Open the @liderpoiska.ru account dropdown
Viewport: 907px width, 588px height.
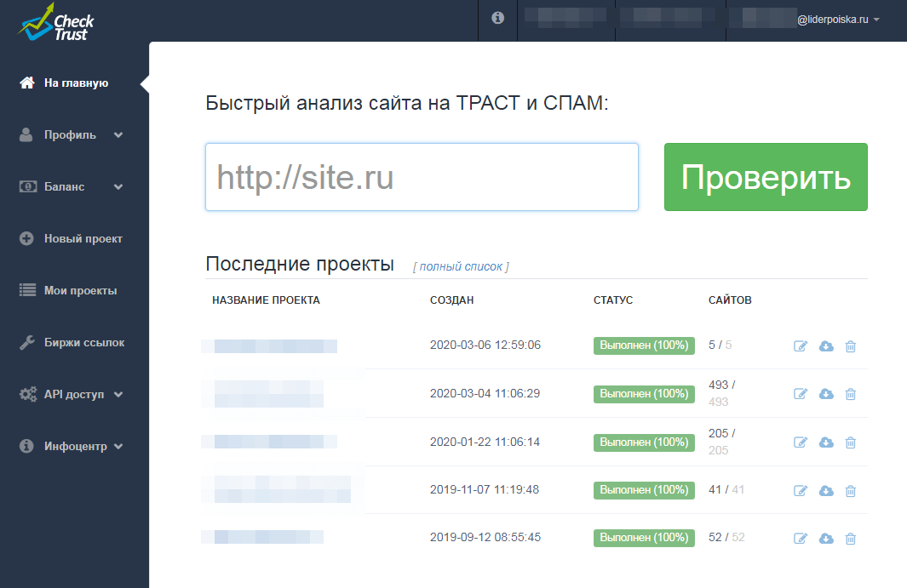tap(838, 20)
